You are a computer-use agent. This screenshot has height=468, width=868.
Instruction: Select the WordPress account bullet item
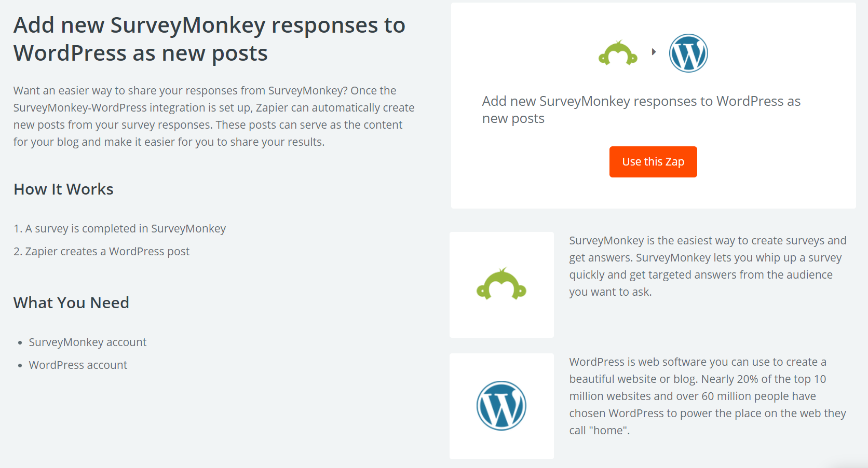click(78, 365)
